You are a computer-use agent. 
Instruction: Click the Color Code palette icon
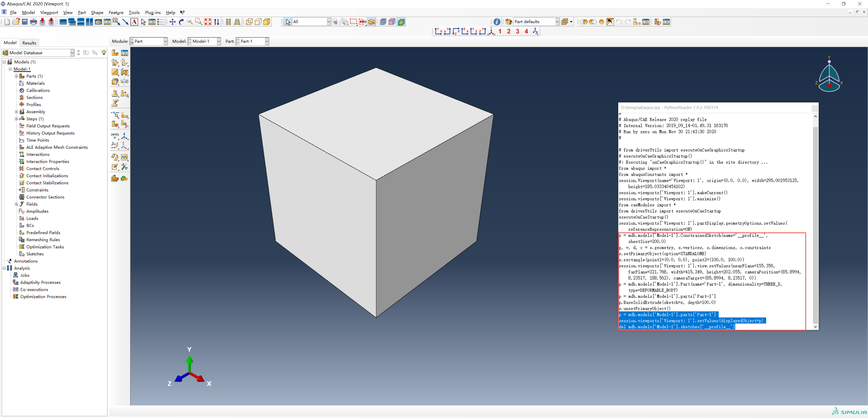pos(508,22)
